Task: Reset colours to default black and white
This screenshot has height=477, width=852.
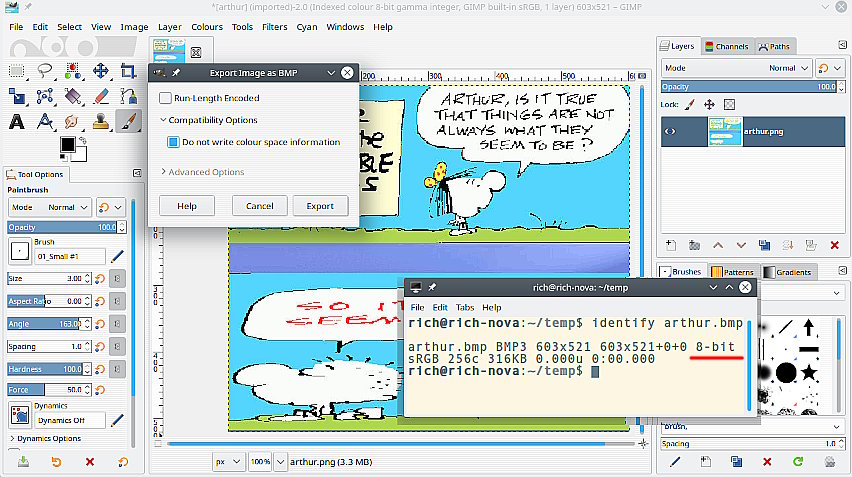Action: pyautogui.click(x=64, y=158)
